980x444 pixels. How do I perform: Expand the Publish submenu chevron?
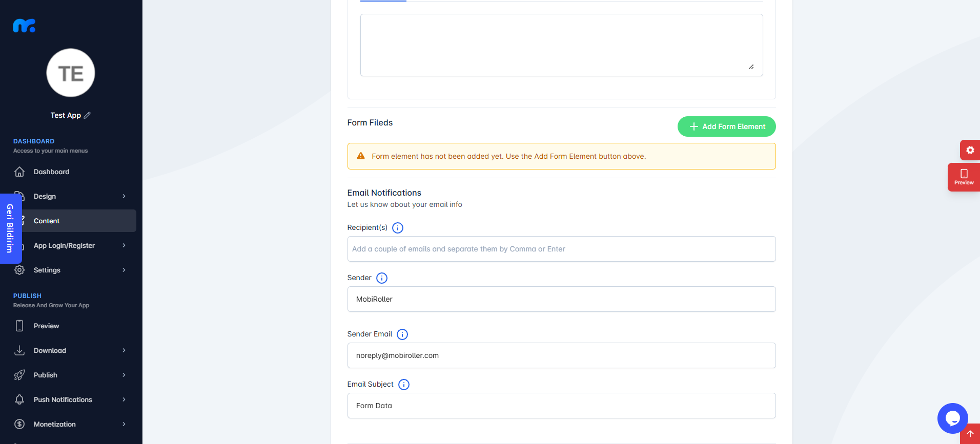pyautogui.click(x=124, y=375)
